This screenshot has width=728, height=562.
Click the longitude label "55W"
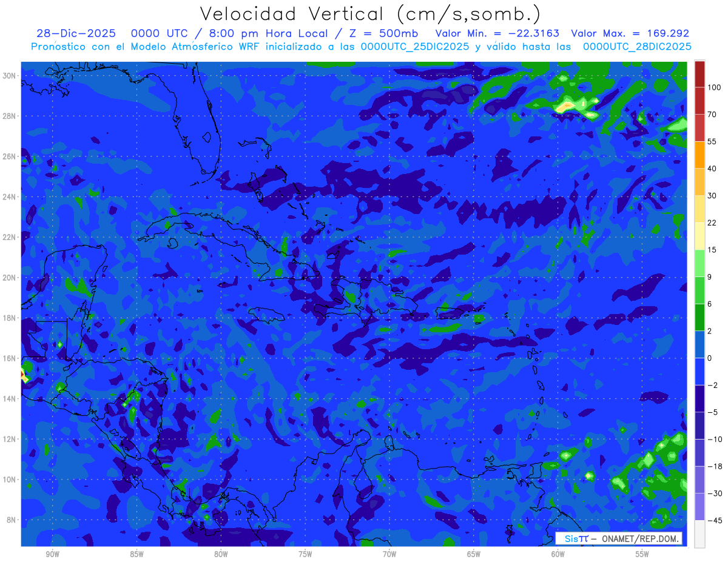642,555
